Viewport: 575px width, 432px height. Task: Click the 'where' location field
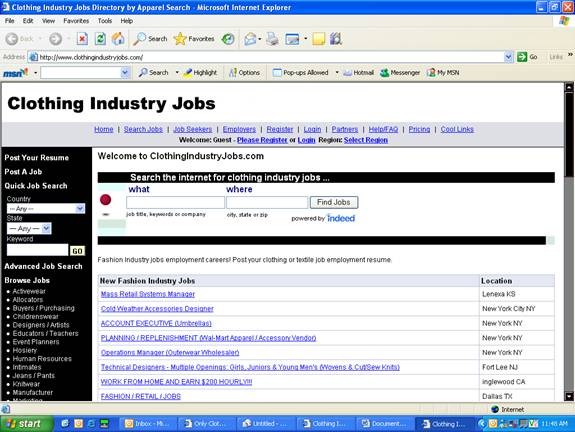(x=267, y=202)
